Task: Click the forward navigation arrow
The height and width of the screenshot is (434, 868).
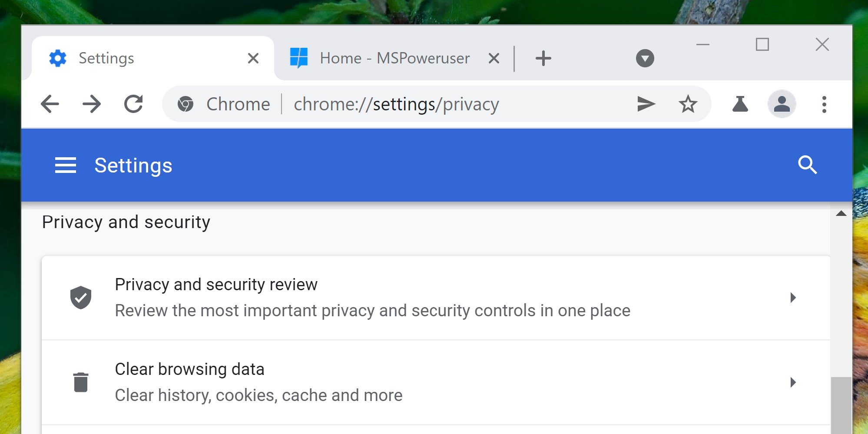Action: click(91, 104)
